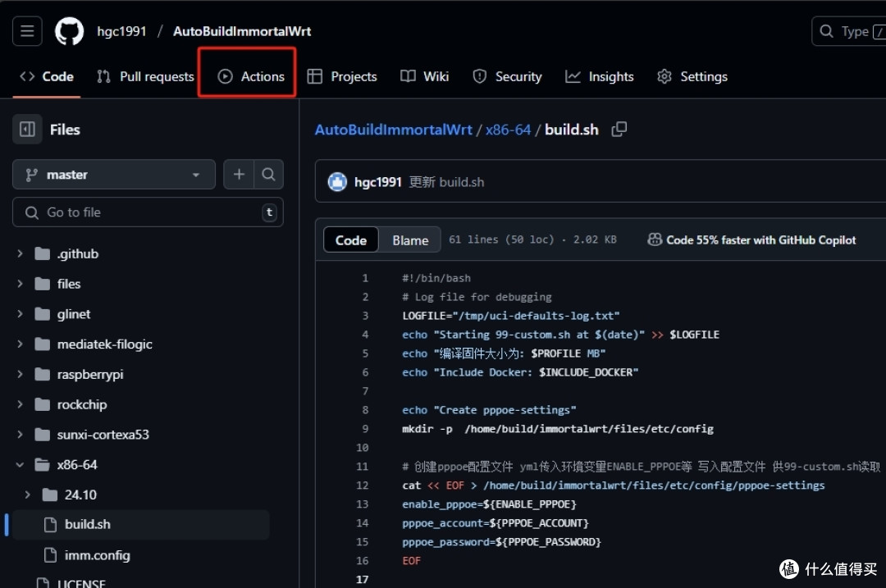The width and height of the screenshot is (886, 588).
Task: Open the Insights tab
Action: (600, 76)
